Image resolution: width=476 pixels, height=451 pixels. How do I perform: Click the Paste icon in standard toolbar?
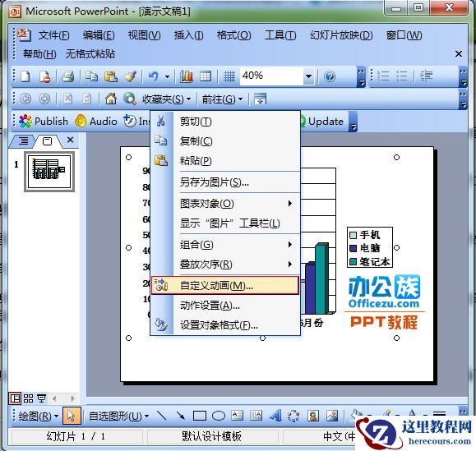pos(110,76)
